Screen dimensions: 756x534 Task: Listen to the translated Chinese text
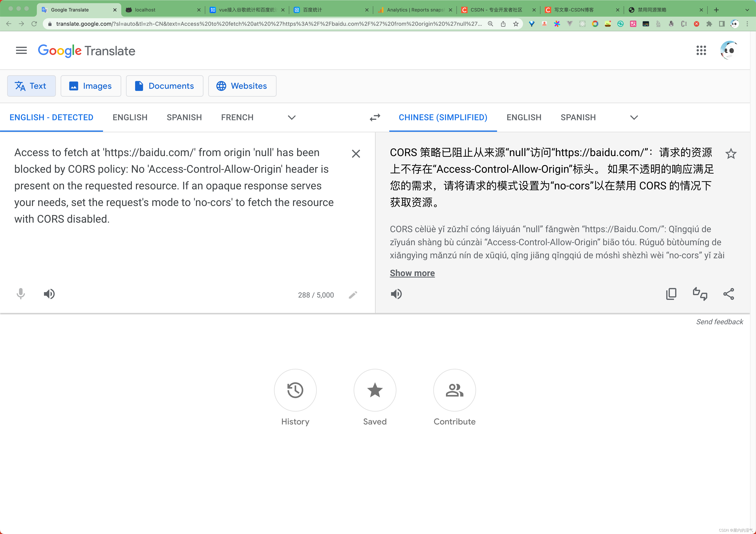coord(396,294)
